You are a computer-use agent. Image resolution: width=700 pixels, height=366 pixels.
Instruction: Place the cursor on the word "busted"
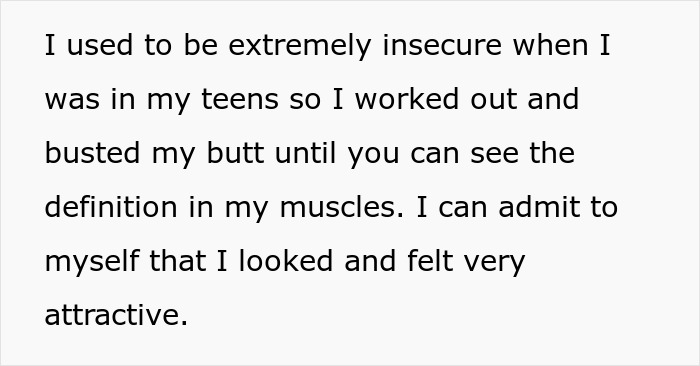tap(92, 153)
